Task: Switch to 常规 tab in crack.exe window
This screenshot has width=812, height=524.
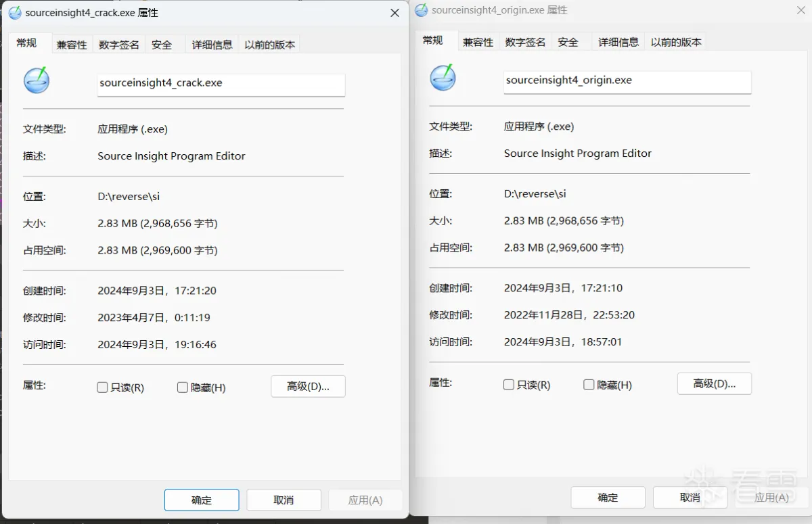Action: pyautogui.click(x=26, y=43)
